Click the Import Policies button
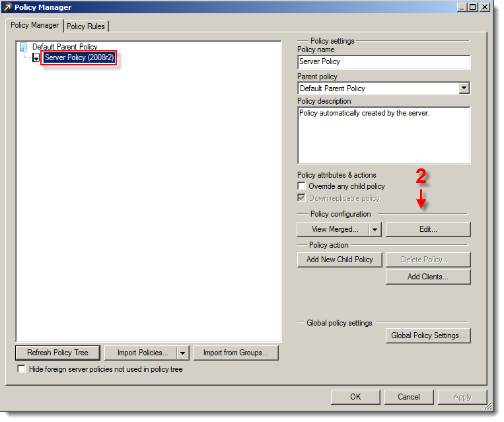504x422 pixels. pyautogui.click(x=141, y=353)
